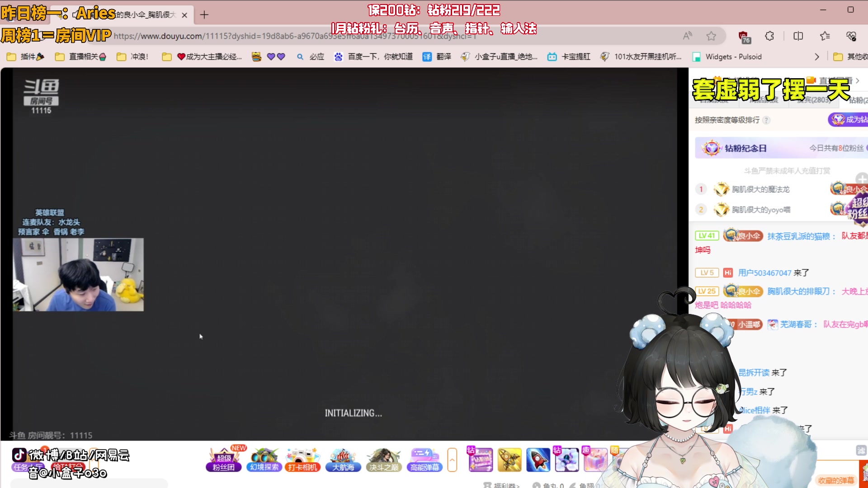
Task: Close the current Douyu tab
Action: pos(184,15)
